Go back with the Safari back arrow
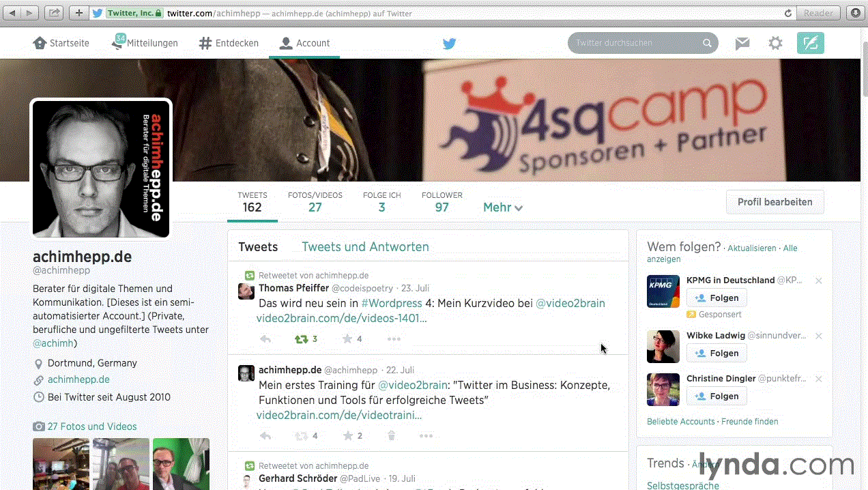The width and height of the screenshot is (868, 490). 12,13
